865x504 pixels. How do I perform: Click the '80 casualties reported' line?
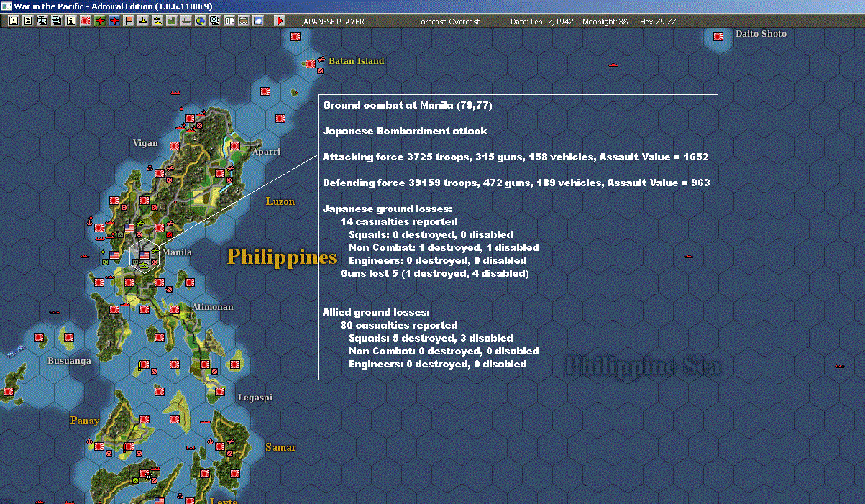pos(398,325)
